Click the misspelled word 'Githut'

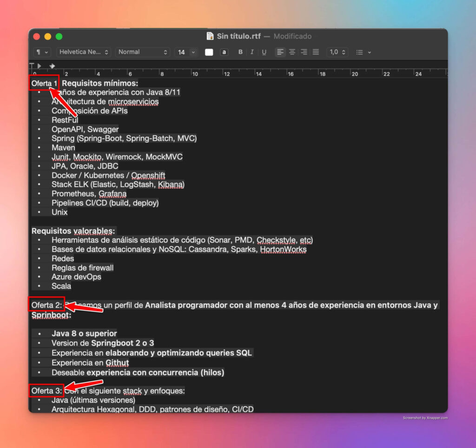117,363
